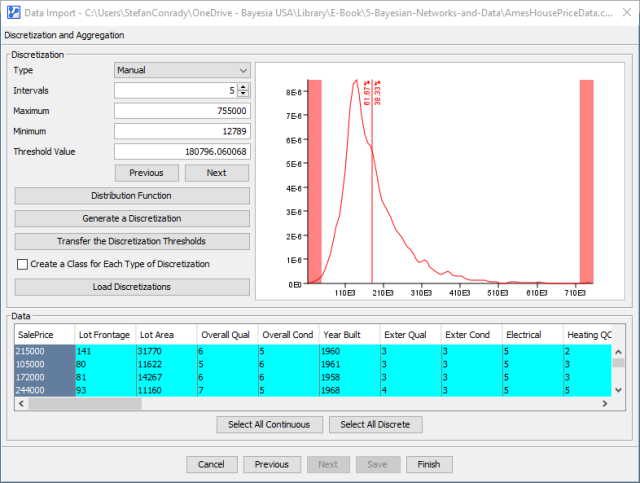Select the Overall Qual column header
The width and height of the screenshot is (640, 483).
pyautogui.click(x=227, y=335)
